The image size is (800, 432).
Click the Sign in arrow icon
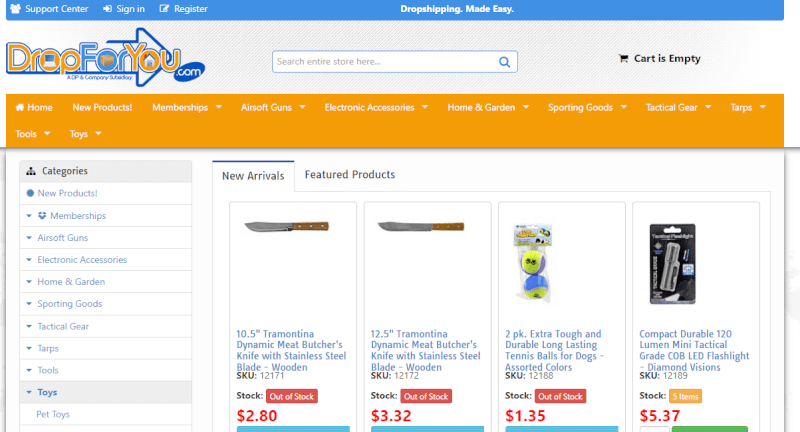pos(107,9)
